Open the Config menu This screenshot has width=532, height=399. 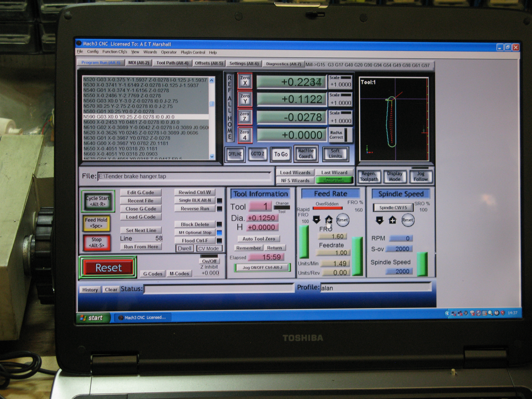coord(93,52)
